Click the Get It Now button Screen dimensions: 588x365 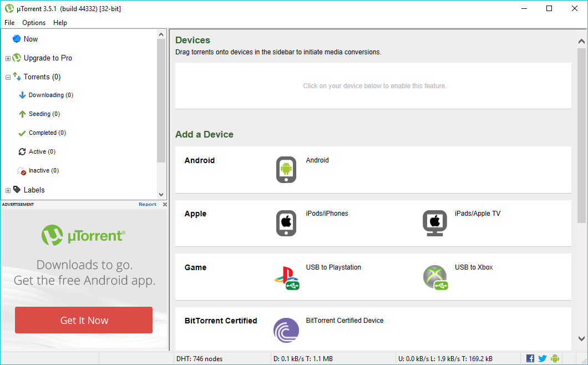coord(83,320)
